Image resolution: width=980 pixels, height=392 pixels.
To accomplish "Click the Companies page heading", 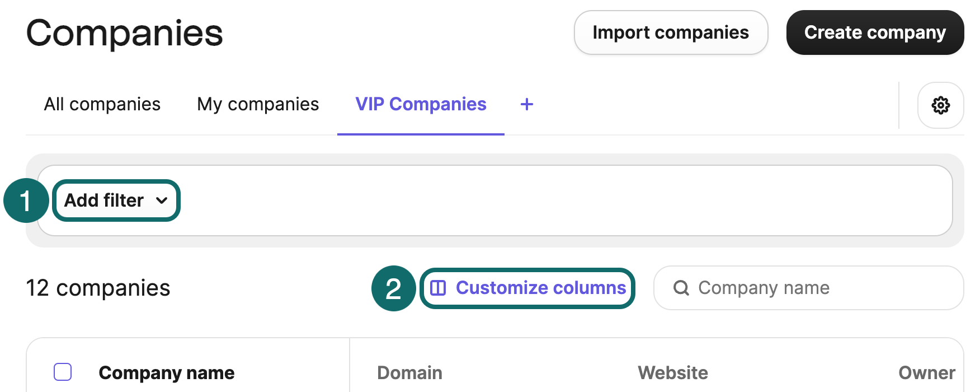I will click(124, 32).
